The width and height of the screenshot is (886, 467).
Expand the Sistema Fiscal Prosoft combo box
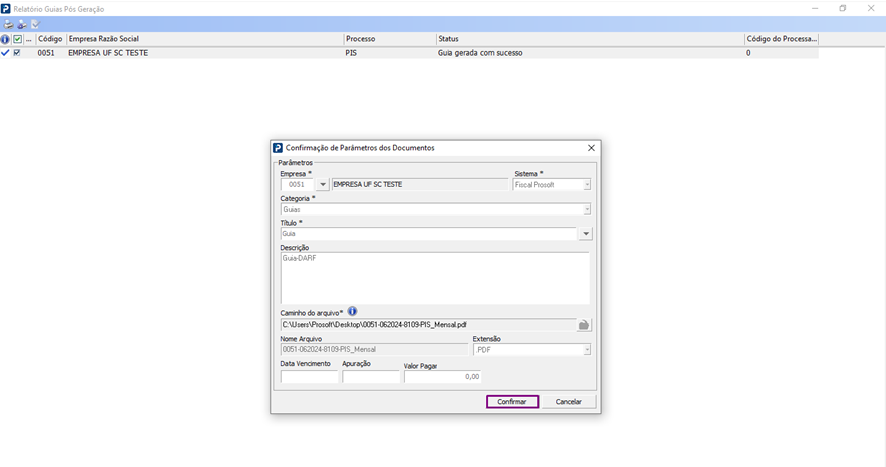(587, 184)
